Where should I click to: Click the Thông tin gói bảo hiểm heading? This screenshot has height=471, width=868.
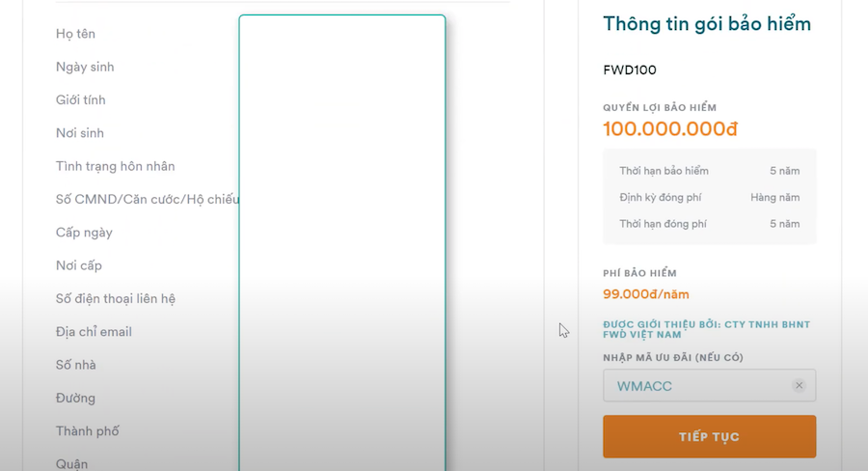(707, 23)
